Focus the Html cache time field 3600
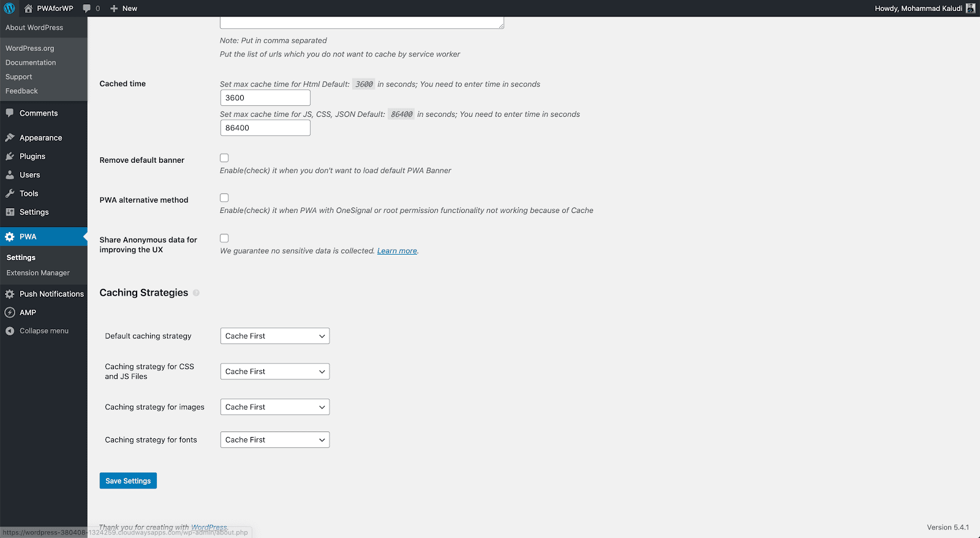This screenshot has width=980, height=538. click(x=265, y=98)
